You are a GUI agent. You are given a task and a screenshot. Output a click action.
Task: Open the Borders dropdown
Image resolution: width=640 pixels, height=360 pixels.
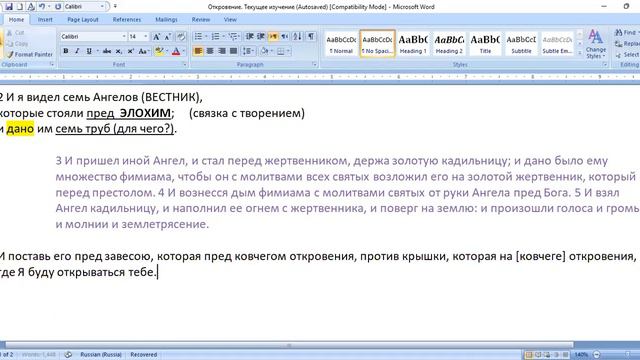[x=288, y=51]
